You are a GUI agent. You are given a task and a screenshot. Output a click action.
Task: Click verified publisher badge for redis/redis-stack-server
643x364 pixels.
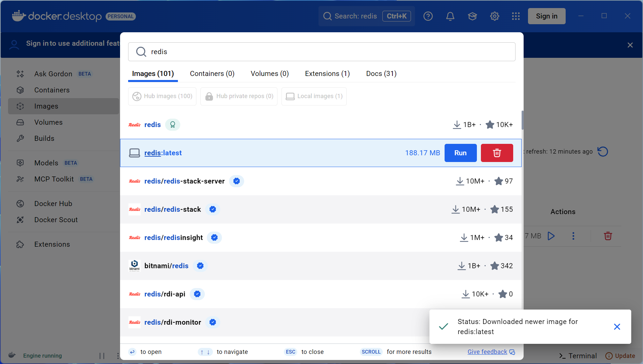pos(237,181)
